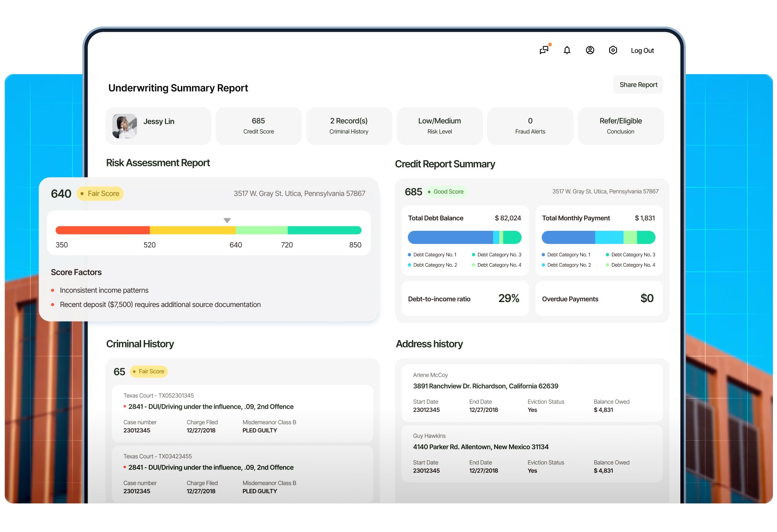The height and width of the screenshot is (532, 777).
Task: Click the $ 82,024 debt balance value
Action: (x=508, y=218)
